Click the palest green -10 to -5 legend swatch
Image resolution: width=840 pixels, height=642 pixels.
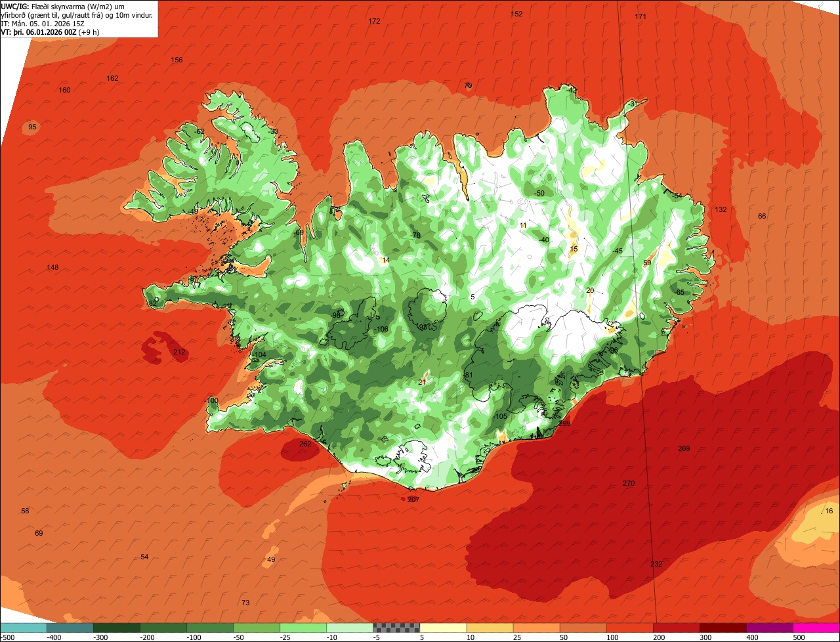pyautogui.click(x=350, y=628)
